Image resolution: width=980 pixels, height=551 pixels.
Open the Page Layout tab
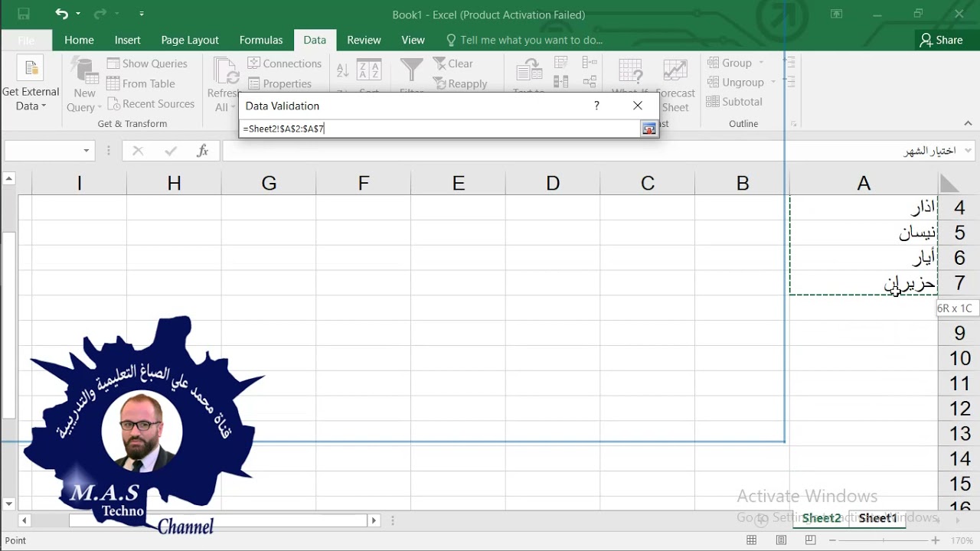tap(190, 40)
